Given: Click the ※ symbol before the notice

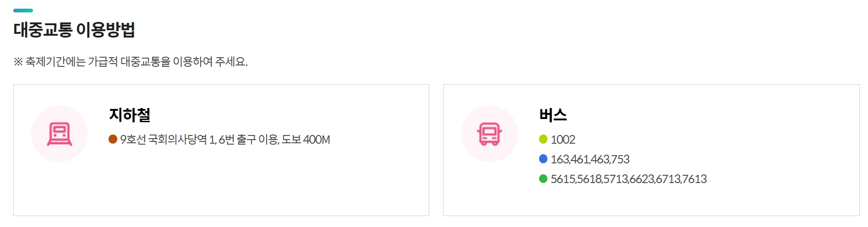Looking at the screenshot, I should point(18,62).
